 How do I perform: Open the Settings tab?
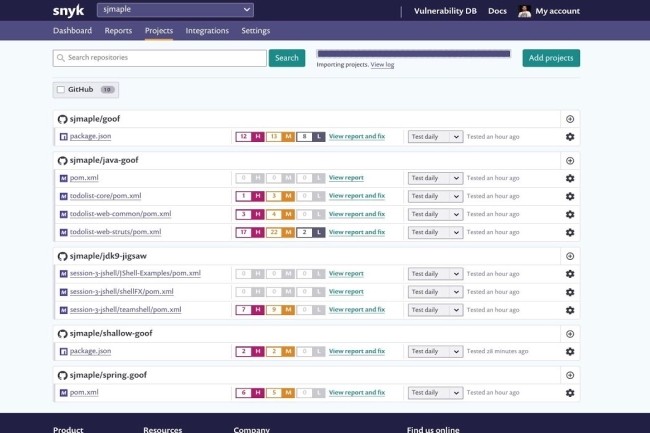tap(256, 31)
